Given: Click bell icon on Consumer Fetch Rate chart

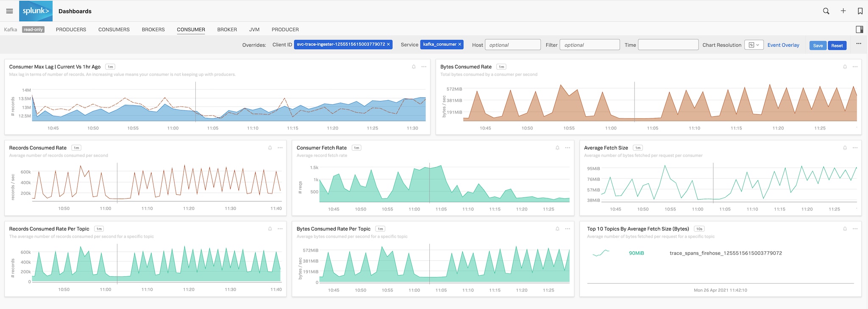Looking at the screenshot, I should 557,148.
